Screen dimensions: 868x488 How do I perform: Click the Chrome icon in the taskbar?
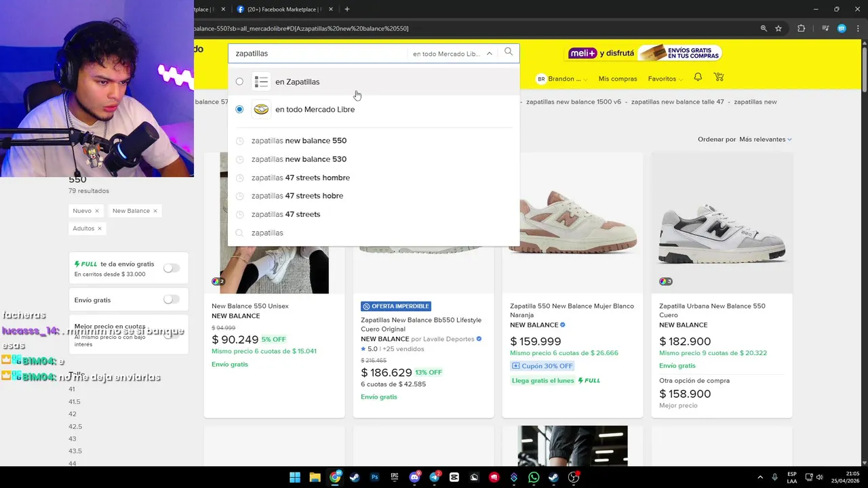[335, 477]
